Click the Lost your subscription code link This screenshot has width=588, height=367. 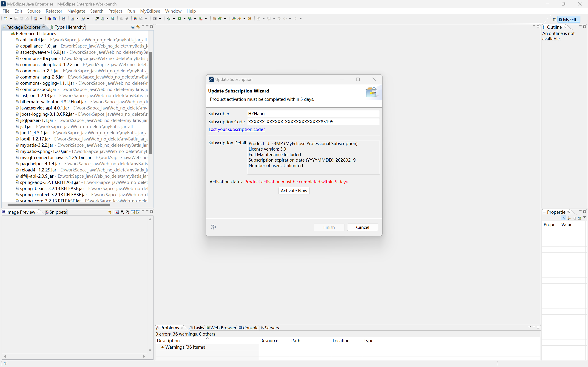point(237,129)
